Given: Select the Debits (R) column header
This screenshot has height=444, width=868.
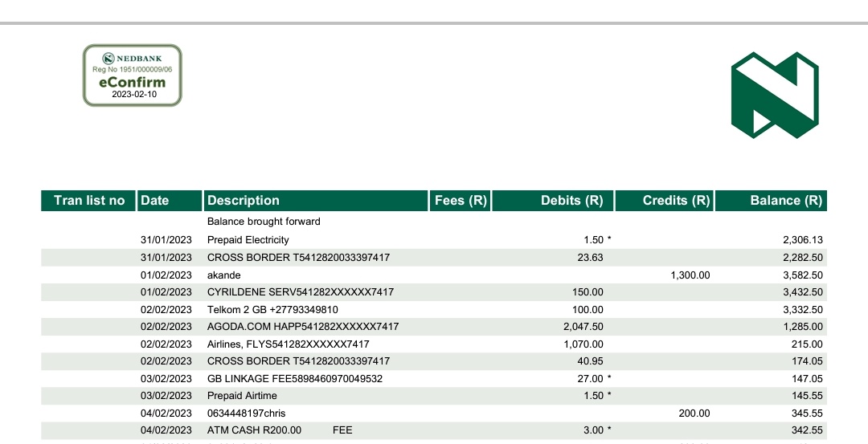Looking at the screenshot, I should point(552,201).
